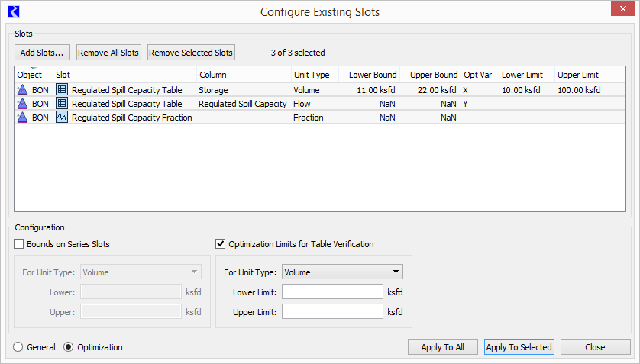Click the Lower Limit input field
The image size is (640, 364).
pos(332,292)
